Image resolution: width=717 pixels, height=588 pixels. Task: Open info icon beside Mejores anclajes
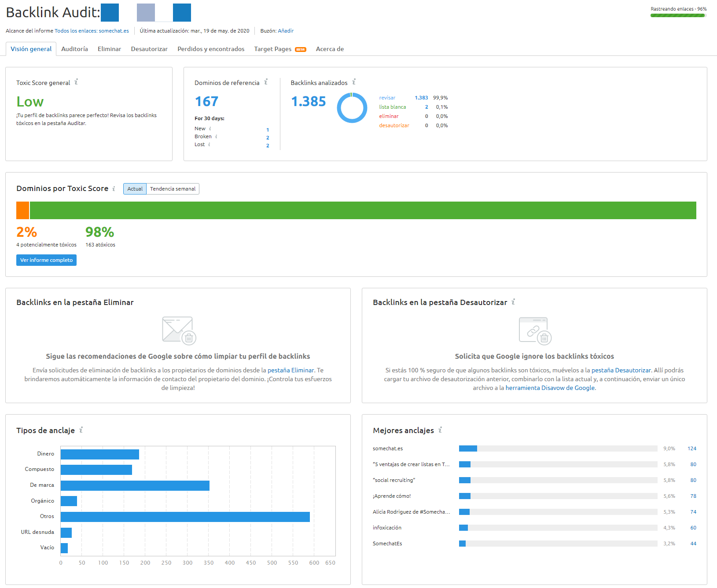click(x=440, y=430)
